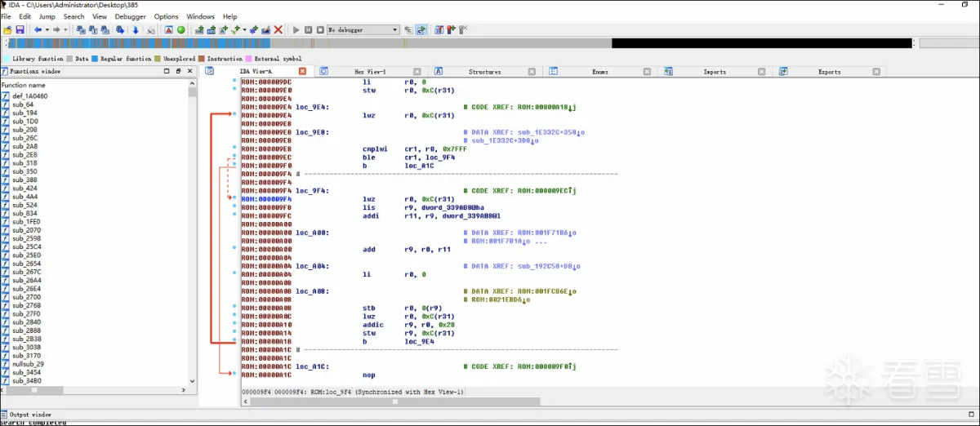Open the Debugger menu
Viewport: 980px width, 426px height.
pos(130,16)
